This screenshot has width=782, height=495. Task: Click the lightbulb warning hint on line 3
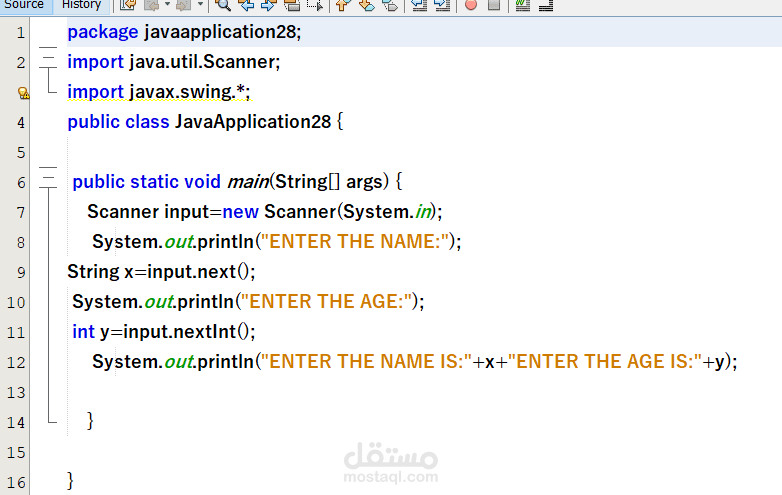[x=23, y=93]
